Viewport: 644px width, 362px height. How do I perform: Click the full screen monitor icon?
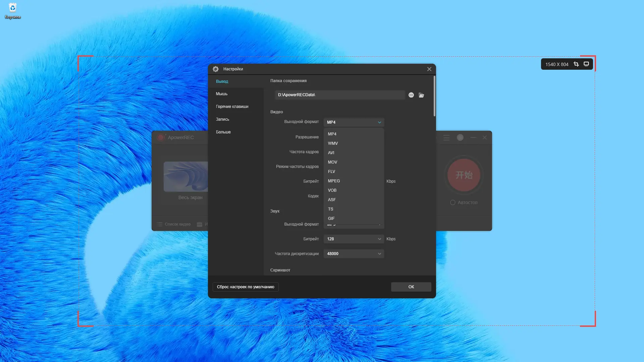586,64
